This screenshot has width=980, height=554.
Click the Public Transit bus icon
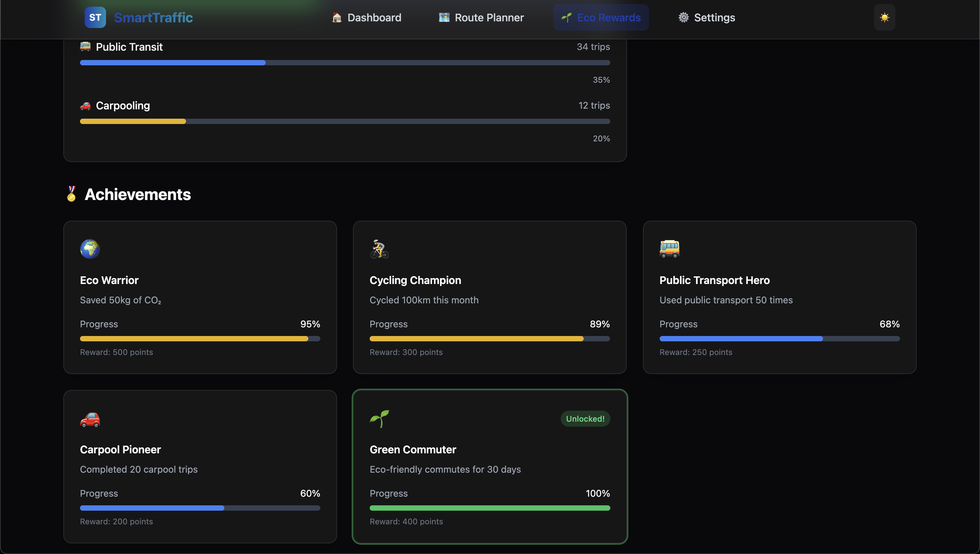pyautogui.click(x=85, y=46)
